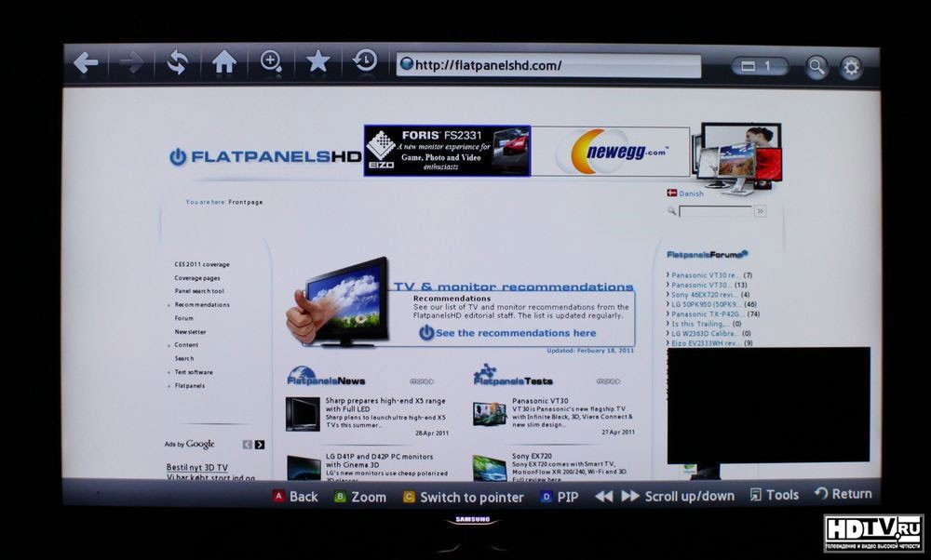Select yellow C Switch to pointer option
Viewport: 931px width, 560px height.
463,497
